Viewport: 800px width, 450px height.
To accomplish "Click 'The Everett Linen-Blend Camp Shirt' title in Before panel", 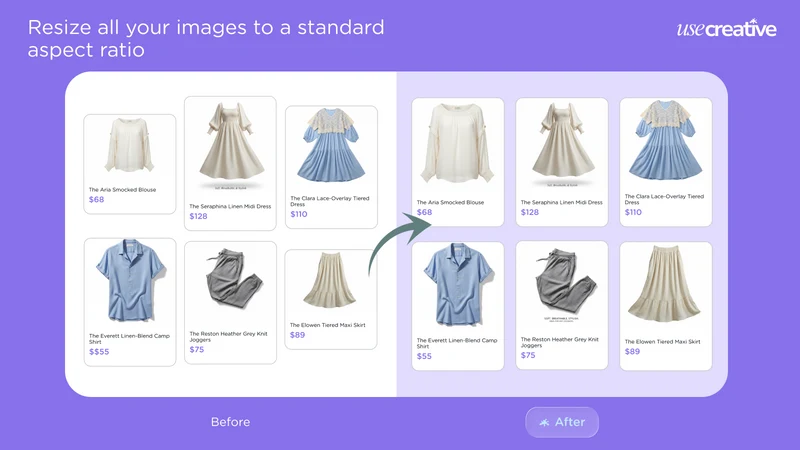I will (129, 339).
